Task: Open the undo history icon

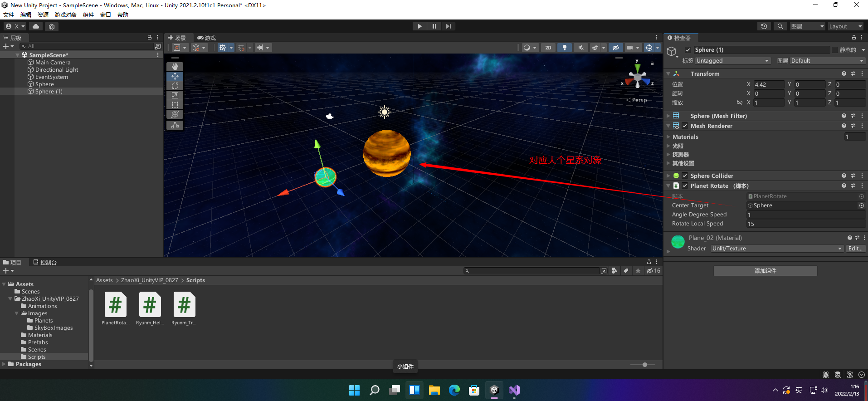Action: click(764, 26)
